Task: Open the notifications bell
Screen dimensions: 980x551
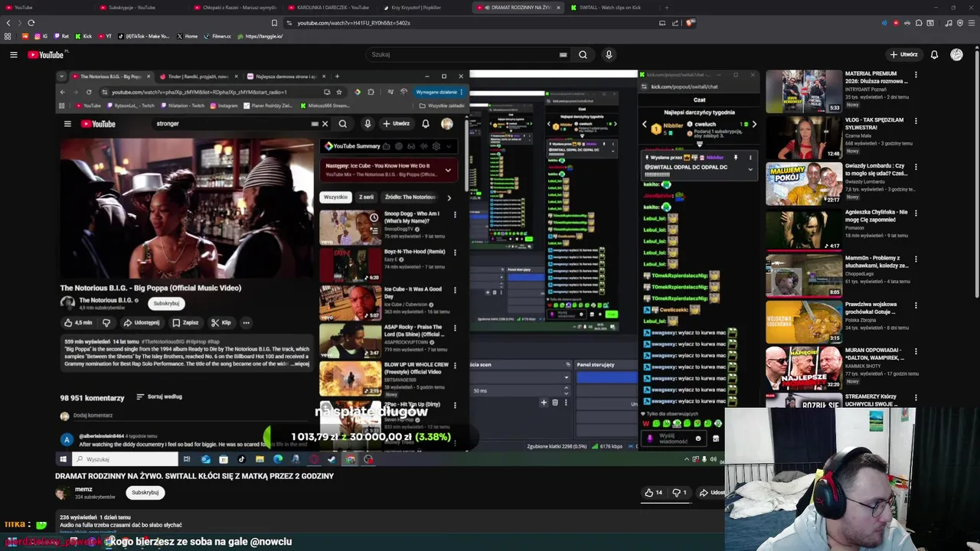Action: click(934, 54)
